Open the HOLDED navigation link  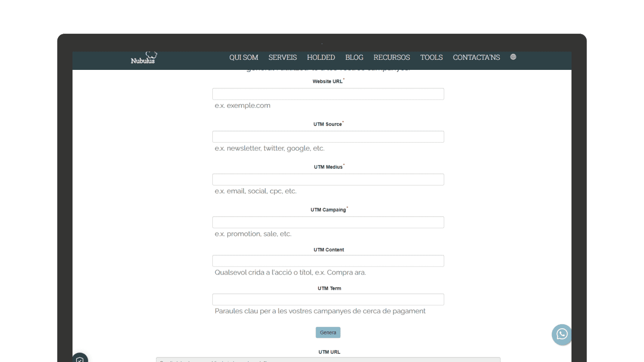click(320, 57)
